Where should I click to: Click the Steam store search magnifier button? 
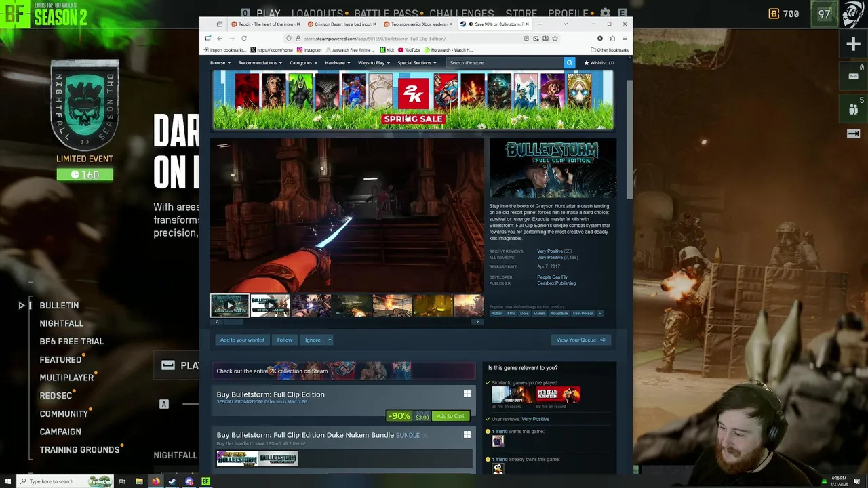pos(569,62)
